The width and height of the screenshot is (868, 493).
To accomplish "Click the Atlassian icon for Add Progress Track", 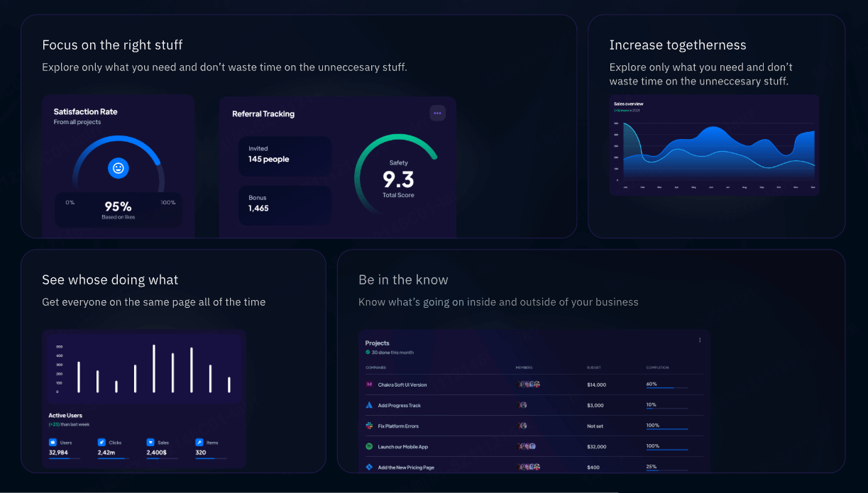I will point(369,405).
